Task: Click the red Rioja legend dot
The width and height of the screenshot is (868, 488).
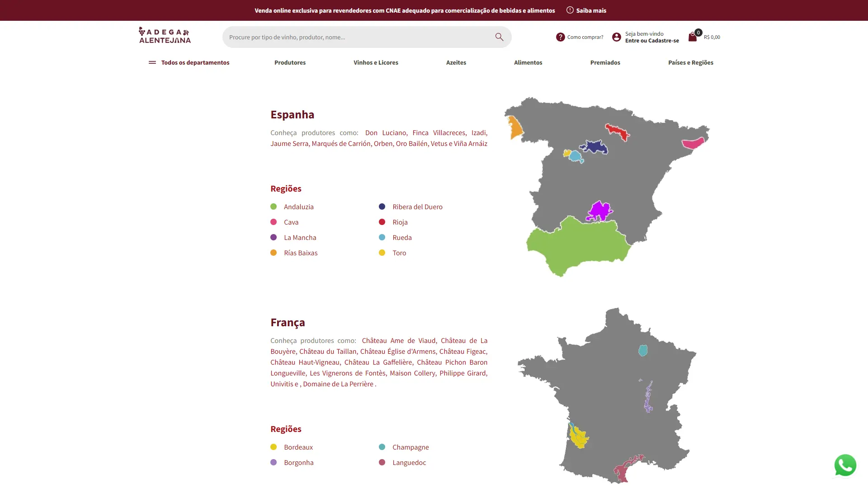Action: (x=382, y=222)
